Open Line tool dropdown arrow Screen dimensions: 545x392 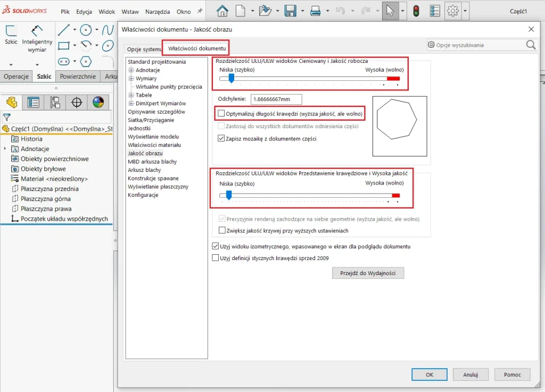(75, 30)
